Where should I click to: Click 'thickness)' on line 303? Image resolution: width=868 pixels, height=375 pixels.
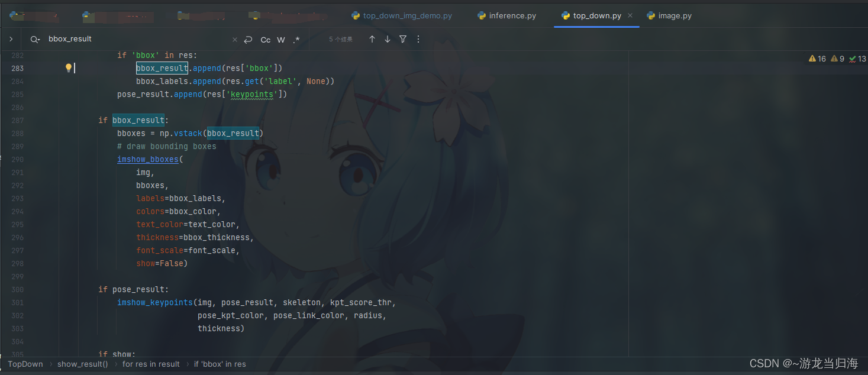tap(221, 328)
